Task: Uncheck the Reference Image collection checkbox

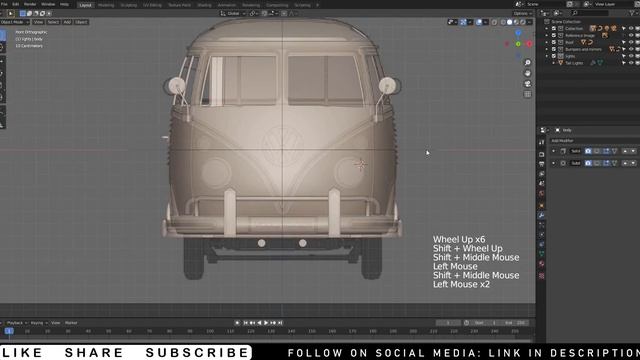Action: coord(554,36)
